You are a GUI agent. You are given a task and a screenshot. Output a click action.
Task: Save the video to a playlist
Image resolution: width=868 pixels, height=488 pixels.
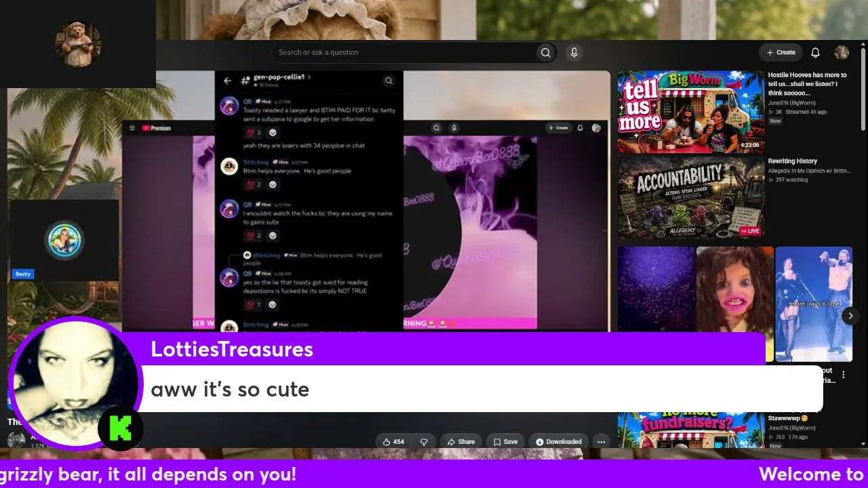click(x=505, y=442)
